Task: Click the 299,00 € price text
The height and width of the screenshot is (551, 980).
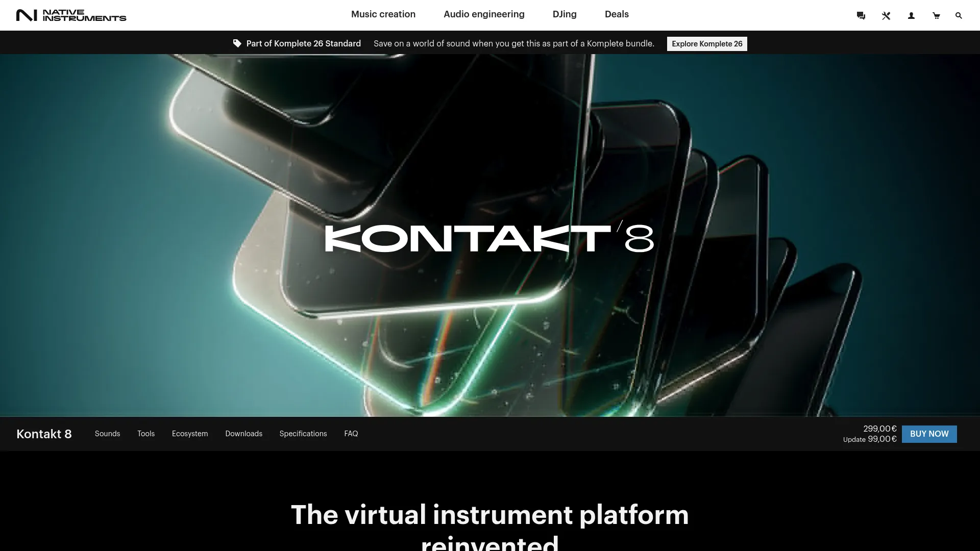Action: tap(880, 429)
